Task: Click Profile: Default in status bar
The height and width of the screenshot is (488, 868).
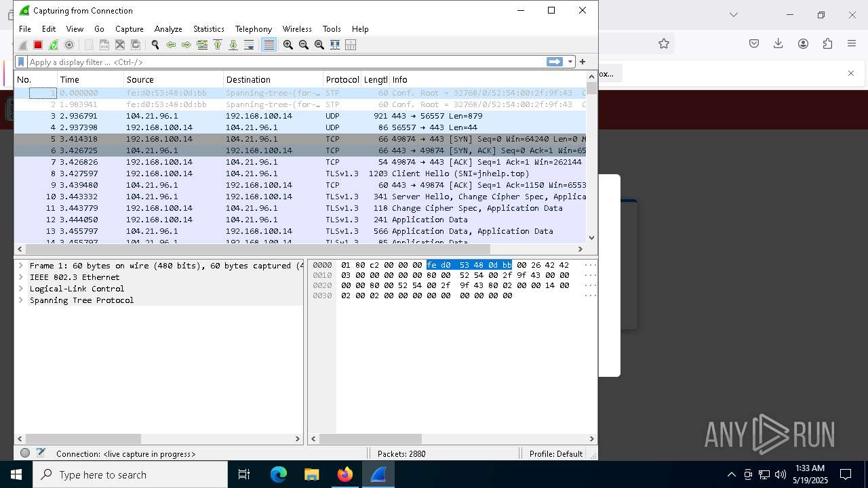Action: click(x=556, y=454)
